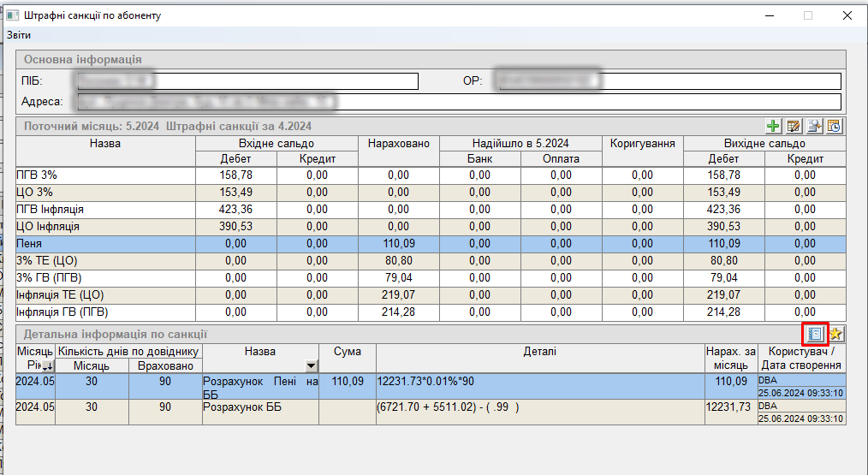Click the yellow star icon
The height and width of the screenshot is (475, 868).
(x=835, y=334)
